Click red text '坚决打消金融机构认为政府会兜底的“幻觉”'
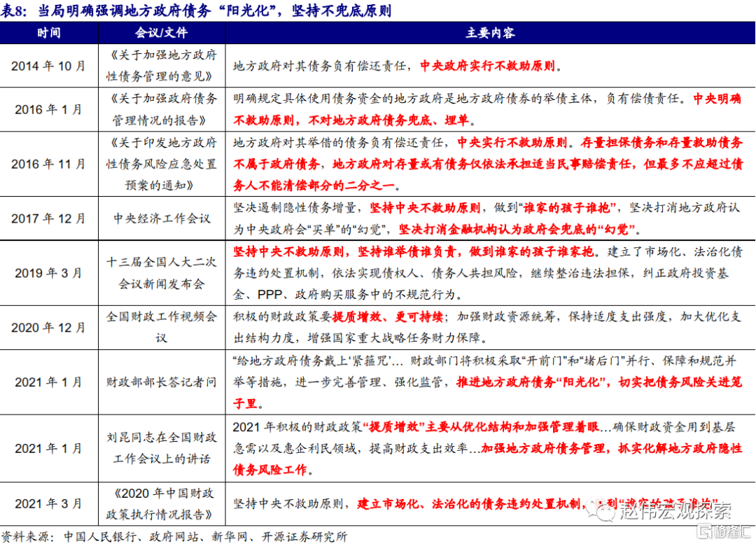The height and width of the screenshot is (544, 756). point(517,229)
